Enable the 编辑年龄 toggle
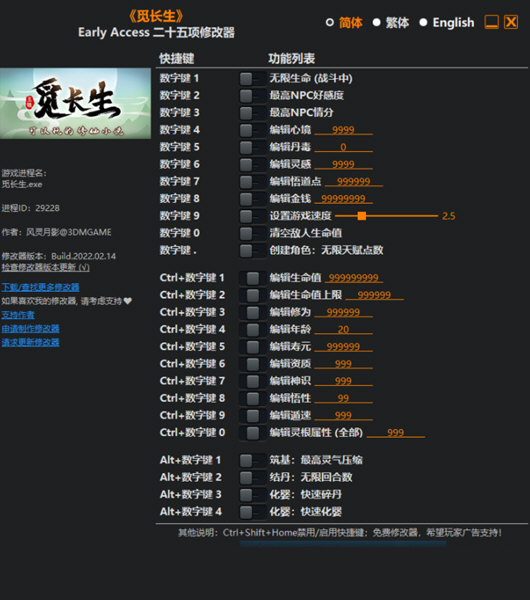The image size is (530, 600). click(252, 330)
